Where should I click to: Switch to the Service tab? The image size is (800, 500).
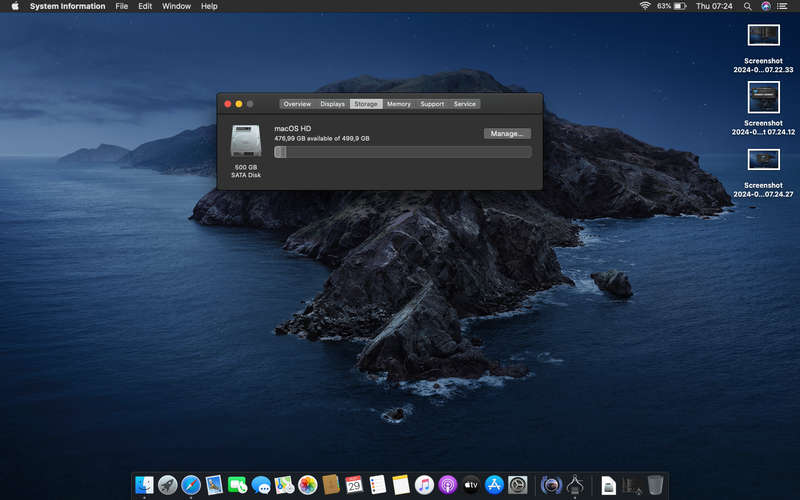464,104
